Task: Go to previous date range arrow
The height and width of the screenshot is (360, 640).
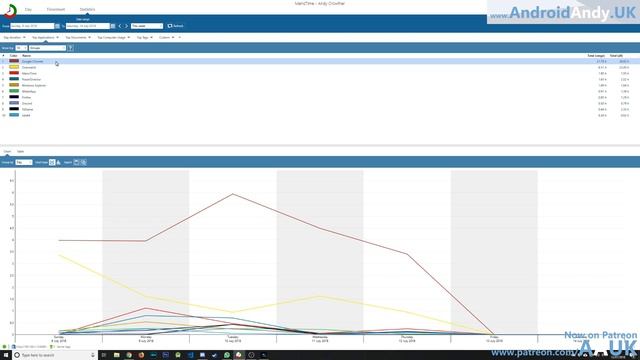Action: [x=120, y=26]
